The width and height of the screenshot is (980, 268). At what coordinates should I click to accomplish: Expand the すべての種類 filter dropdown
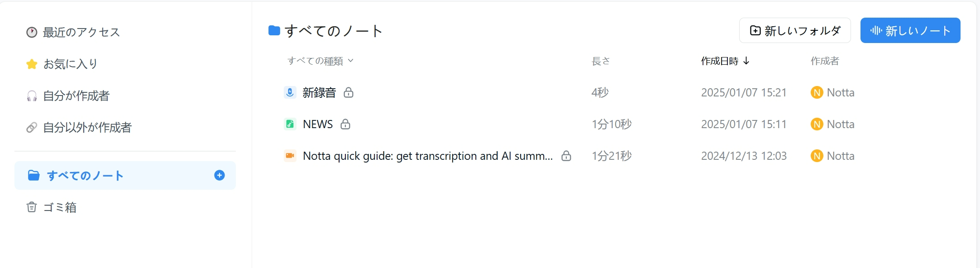(x=320, y=61)
